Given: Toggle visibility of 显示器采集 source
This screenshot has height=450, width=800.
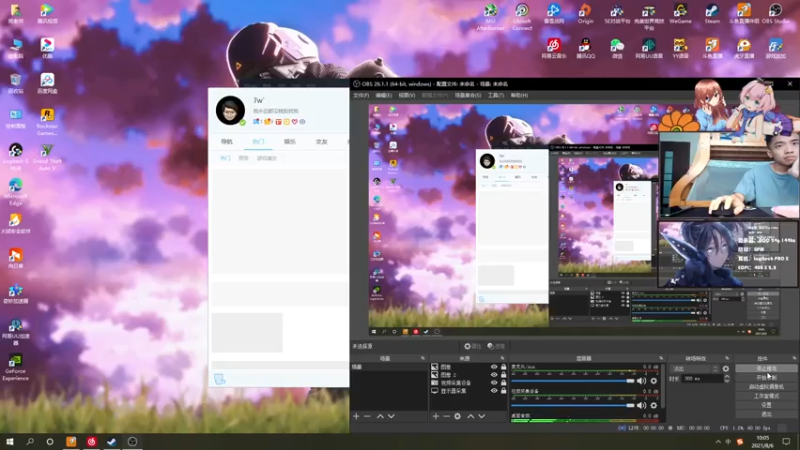Looking at the screenshot, I should point(494,391).
